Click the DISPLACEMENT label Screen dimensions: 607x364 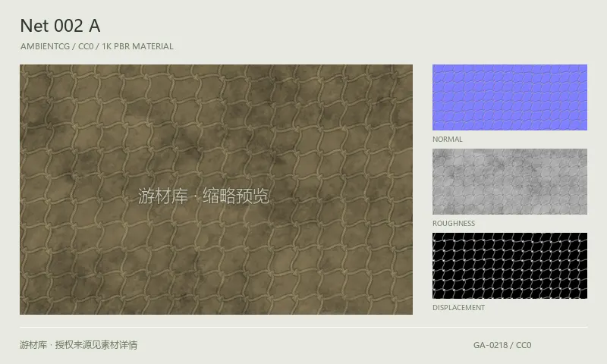[459, 308]
